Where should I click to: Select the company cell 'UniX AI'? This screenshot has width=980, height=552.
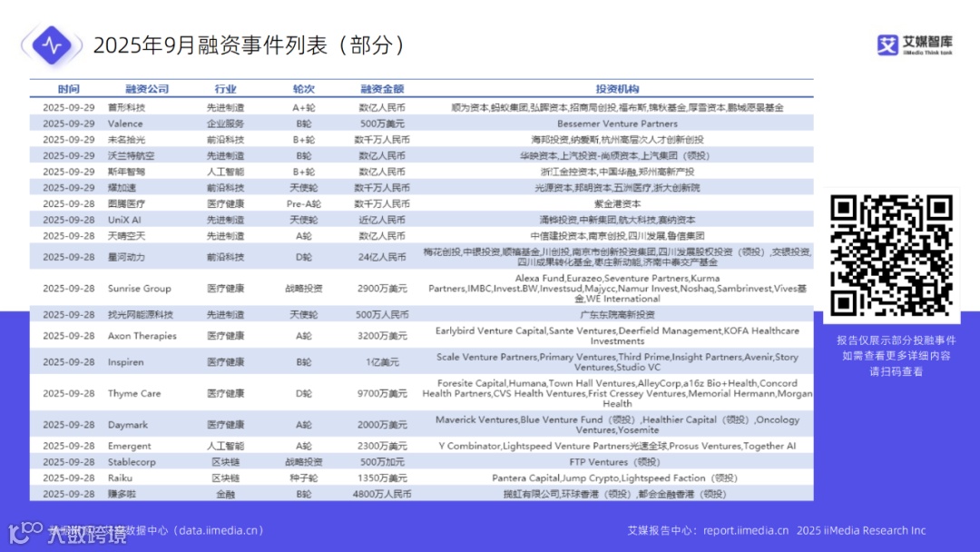coord(124,220)
